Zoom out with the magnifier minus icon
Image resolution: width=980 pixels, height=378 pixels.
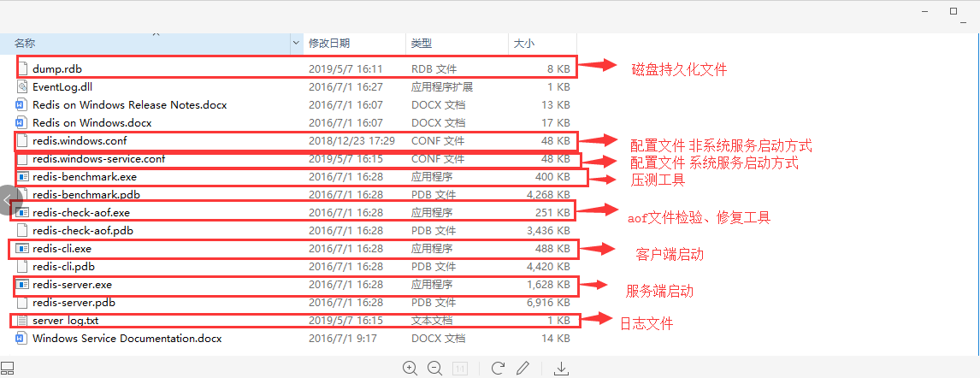435,368
